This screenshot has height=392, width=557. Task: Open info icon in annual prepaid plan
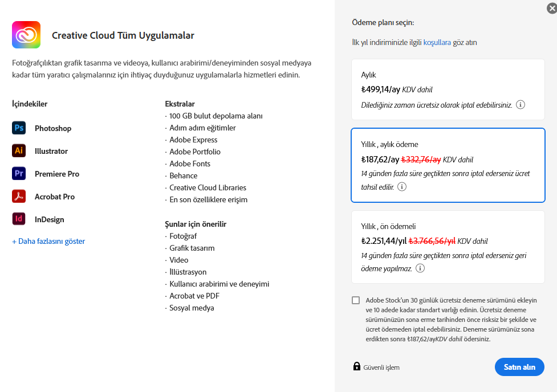pyautogui.click(x=420, y=268)
